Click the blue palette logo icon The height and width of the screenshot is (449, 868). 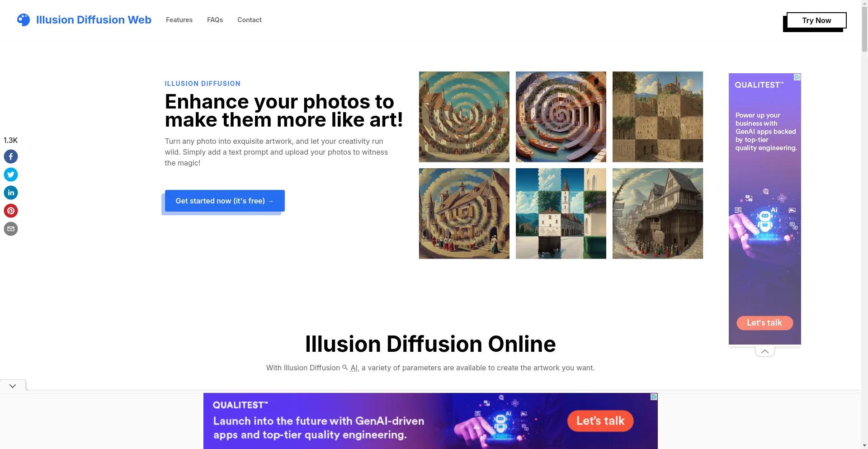[x=24, y=20]
